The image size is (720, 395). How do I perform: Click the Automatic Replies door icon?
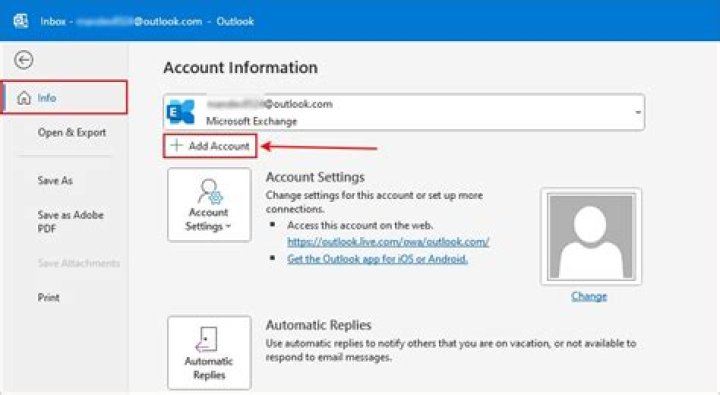pos(206,339)
